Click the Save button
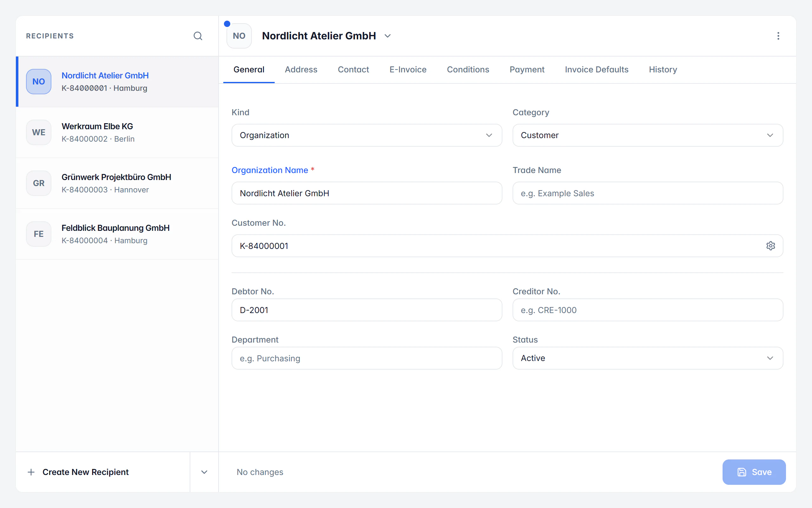The height and width of the screenshot is (508, 812). (x=754, y=472)
